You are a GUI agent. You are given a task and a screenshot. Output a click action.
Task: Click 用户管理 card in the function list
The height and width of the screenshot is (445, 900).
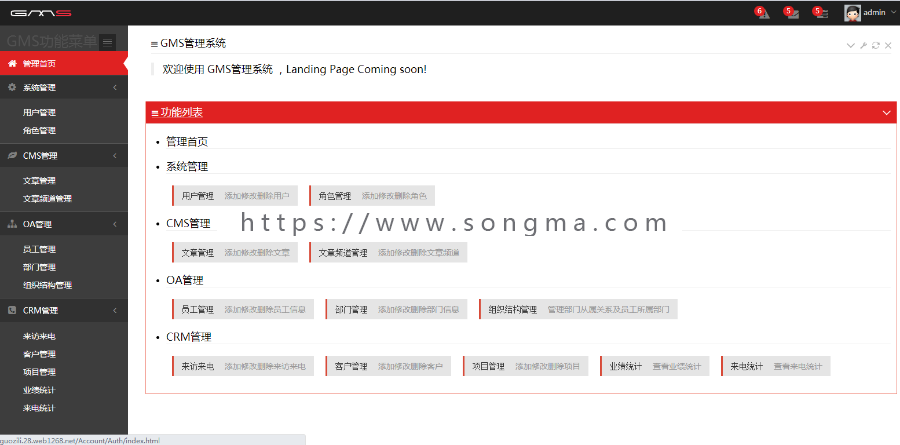(x=235, y=196)
